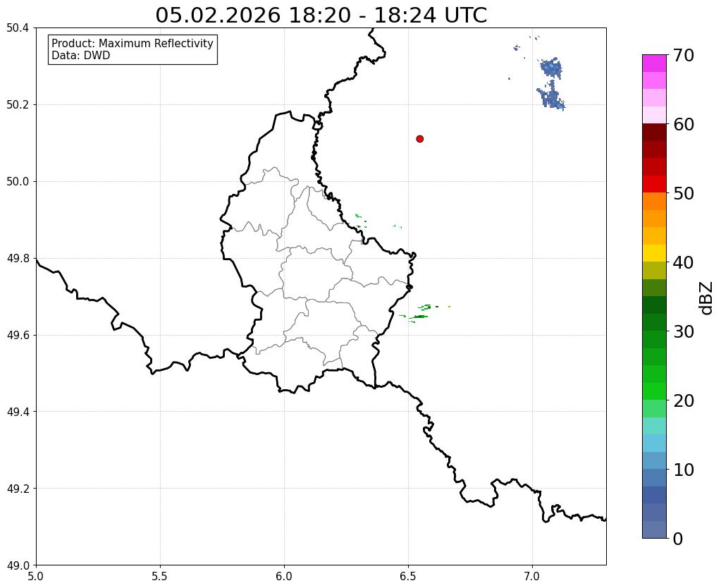
Task: Click the longitude axis label "6.0"
Action: point(284,576)
